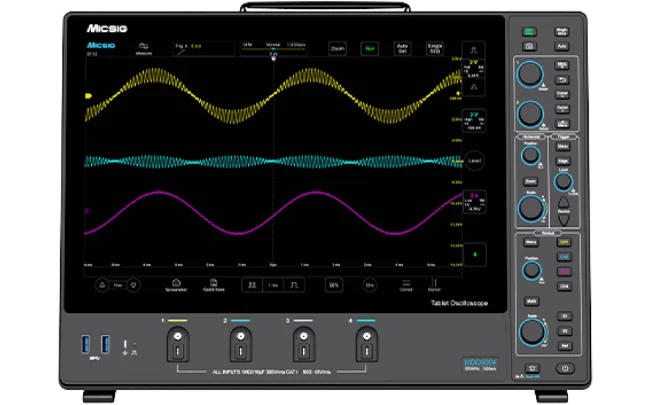Tap the narrow-timebase pulse icon right of 1 ms

point(294,285)
